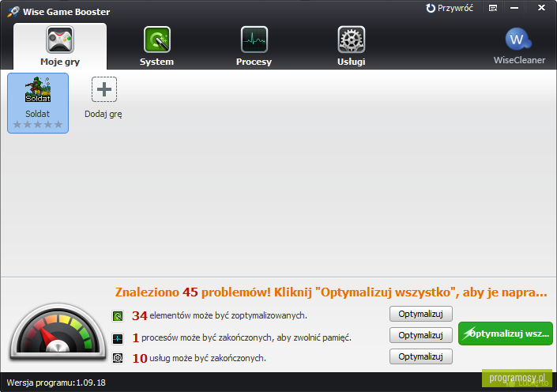Open the WiseCleaner logo link
Viewport: 557px width, 392px height.
(519, 46)
